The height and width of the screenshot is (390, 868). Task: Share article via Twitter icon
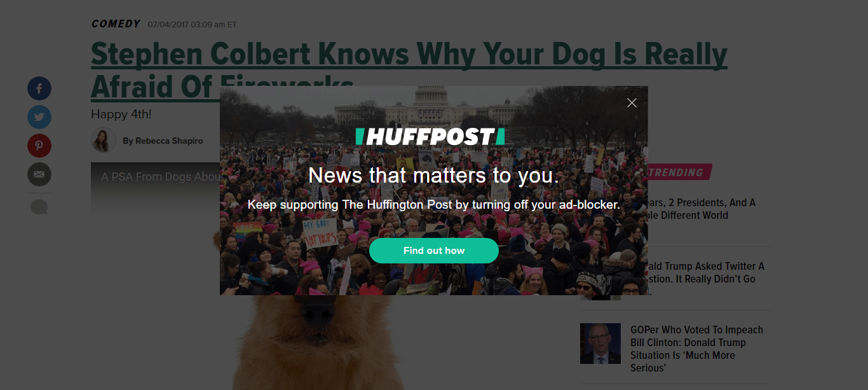pos(39,117)
